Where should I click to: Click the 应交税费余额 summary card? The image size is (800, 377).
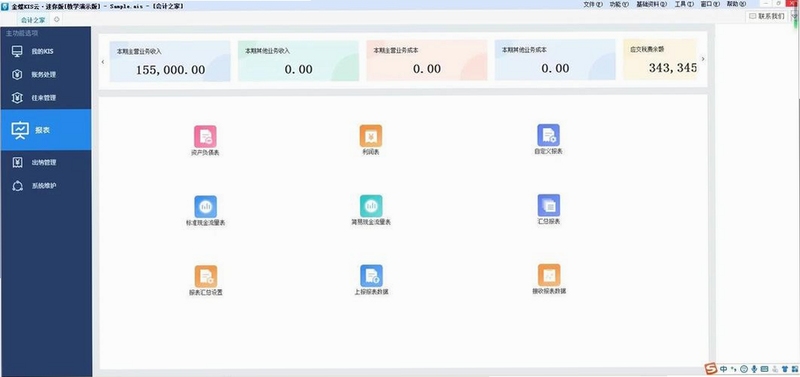(x=660, y=60)
